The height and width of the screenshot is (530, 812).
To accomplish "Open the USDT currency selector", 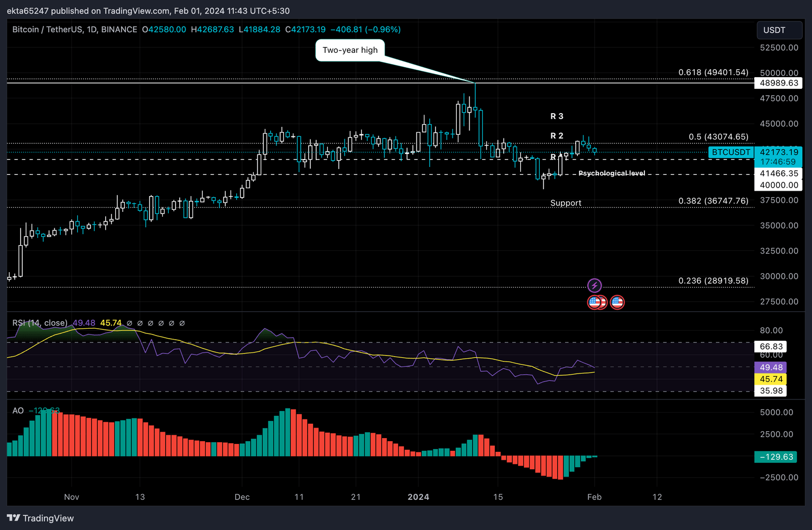I will (x=779, y=30).
